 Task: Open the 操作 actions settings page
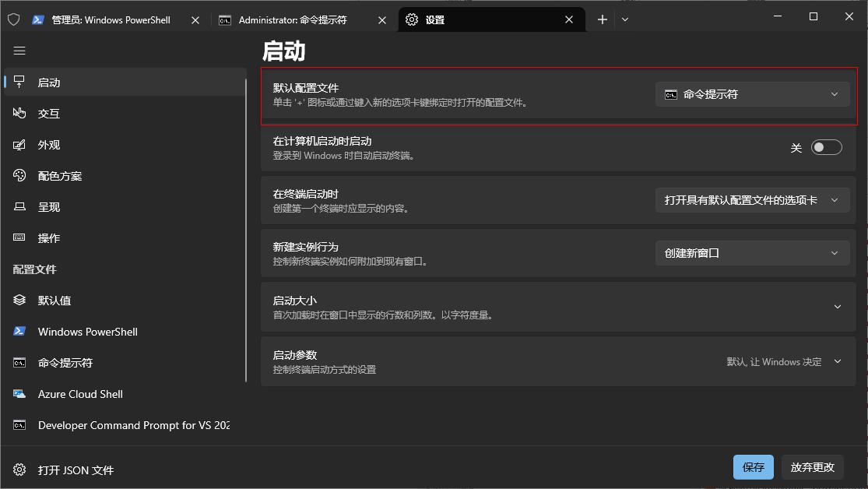pos(48,237)
